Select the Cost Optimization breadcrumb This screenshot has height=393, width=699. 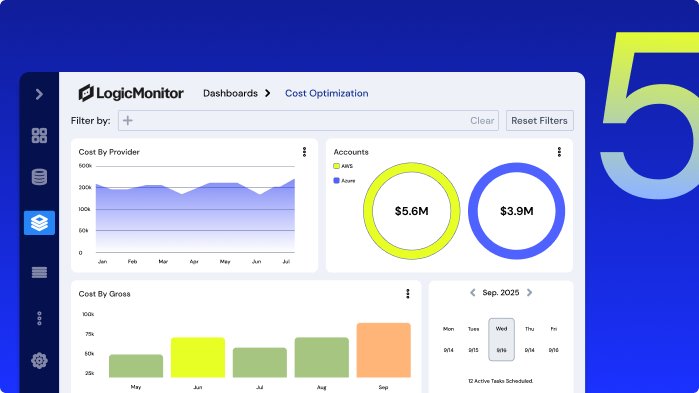click(x=327, y=93)
